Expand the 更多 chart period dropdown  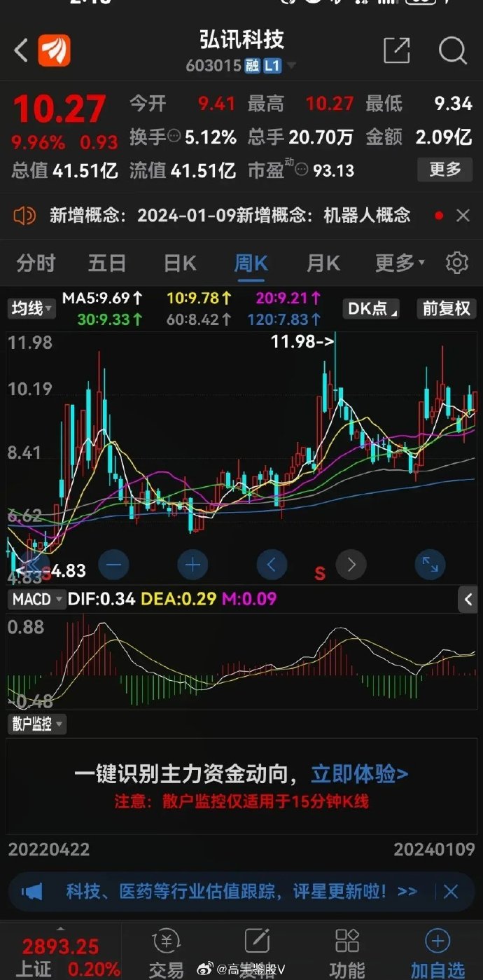[400, 263]
